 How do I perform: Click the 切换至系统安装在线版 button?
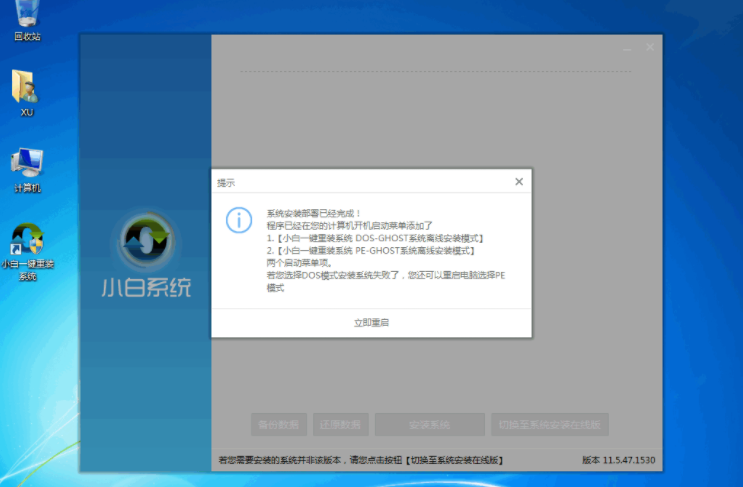550,424
